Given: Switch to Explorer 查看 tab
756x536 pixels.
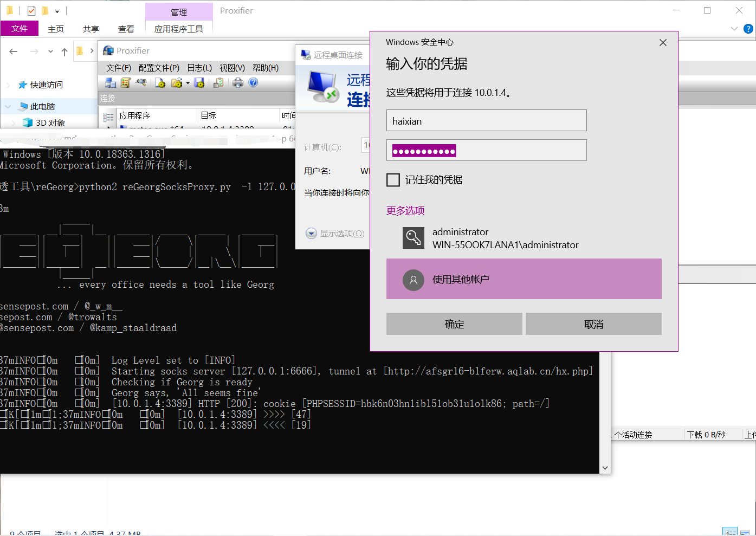Looking at the screenshot, I should 126,29.
